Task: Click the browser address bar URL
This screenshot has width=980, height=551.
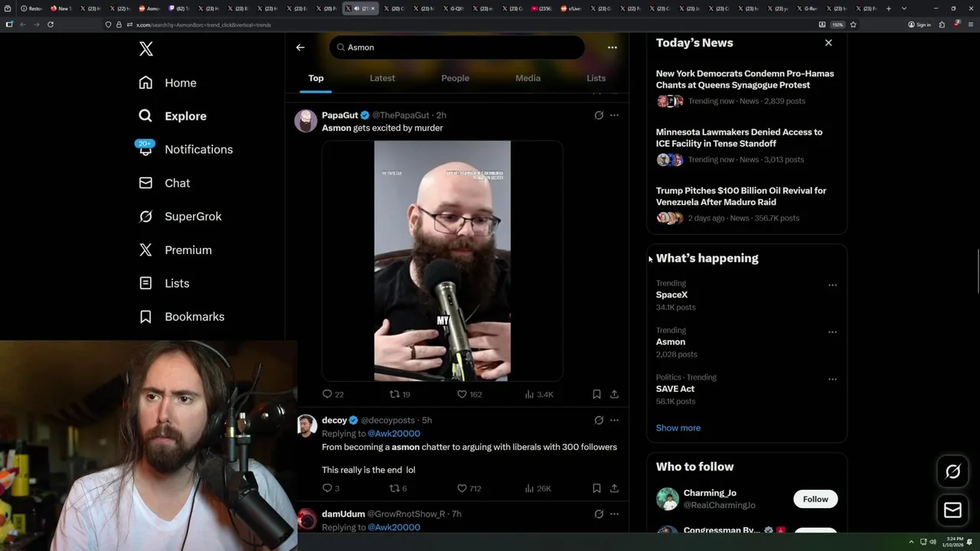Action: [203, 24]
